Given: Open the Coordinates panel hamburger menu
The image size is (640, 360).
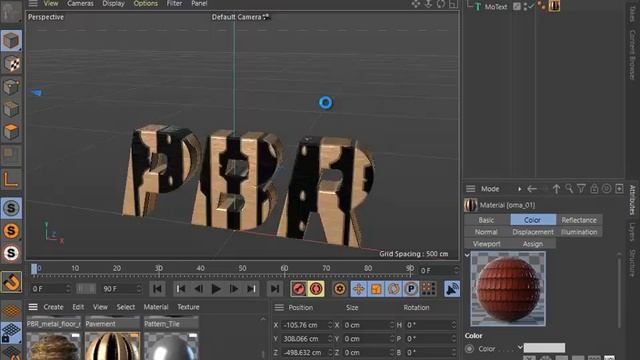Looking at the screenshot, I should 279,307.
